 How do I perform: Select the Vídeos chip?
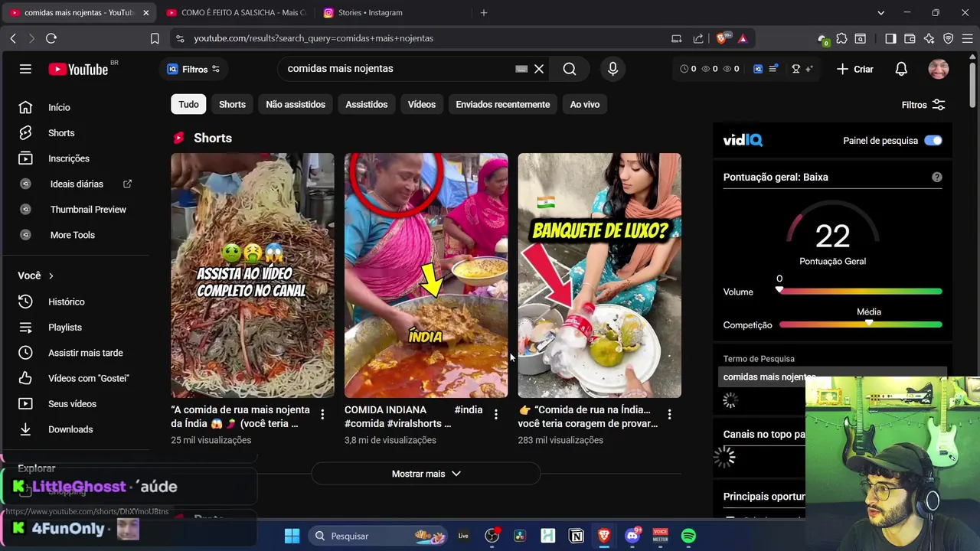click(422, 105)
